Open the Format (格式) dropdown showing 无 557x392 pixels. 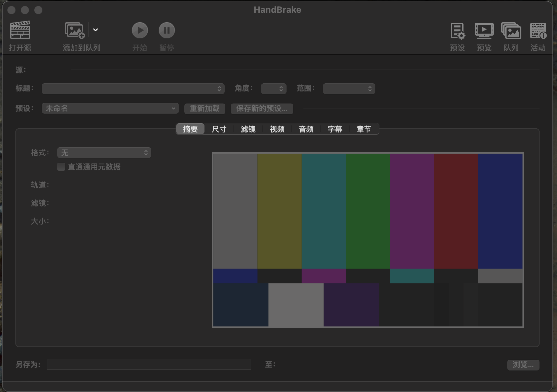[x=104, y=153]
